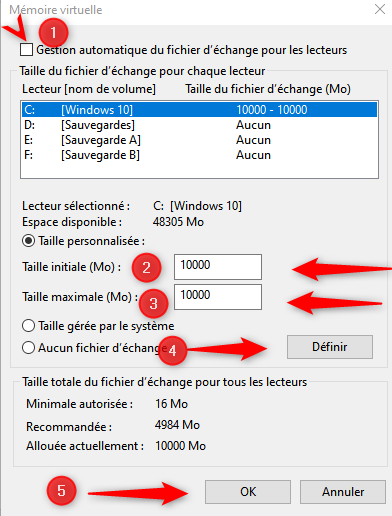Choose Taille gérée par le système option

28,326
